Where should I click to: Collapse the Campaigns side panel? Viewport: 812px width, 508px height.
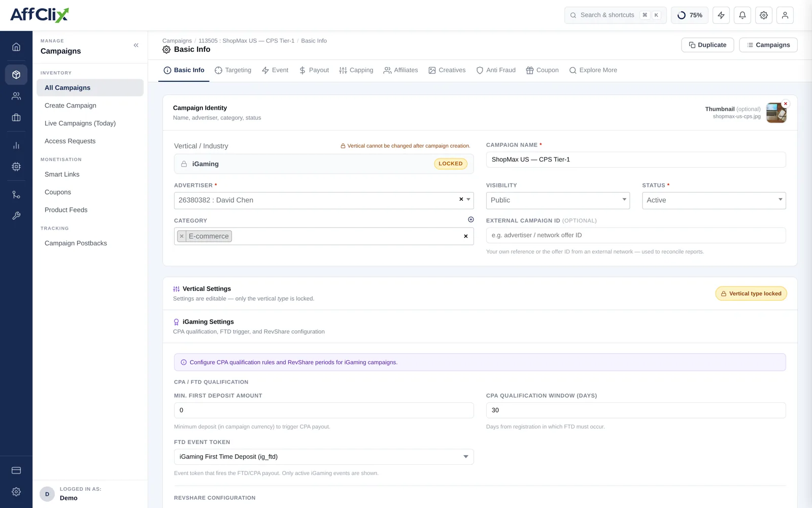point(136,45)
